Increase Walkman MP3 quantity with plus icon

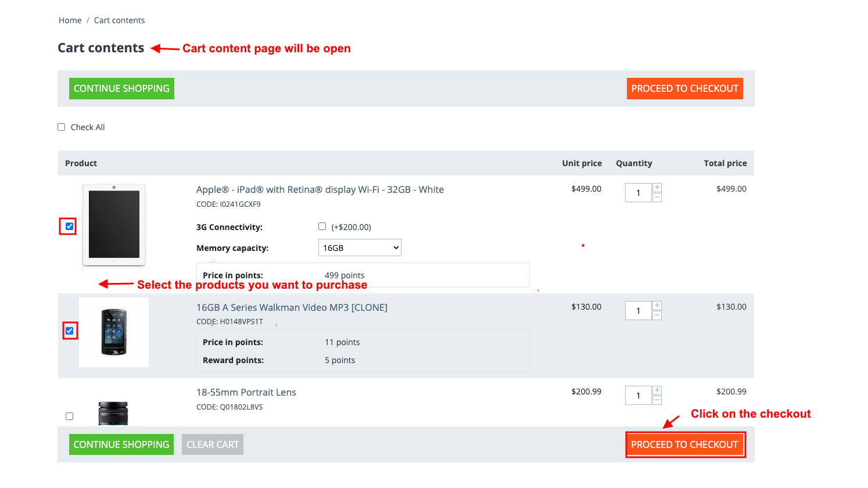point(657,306)
